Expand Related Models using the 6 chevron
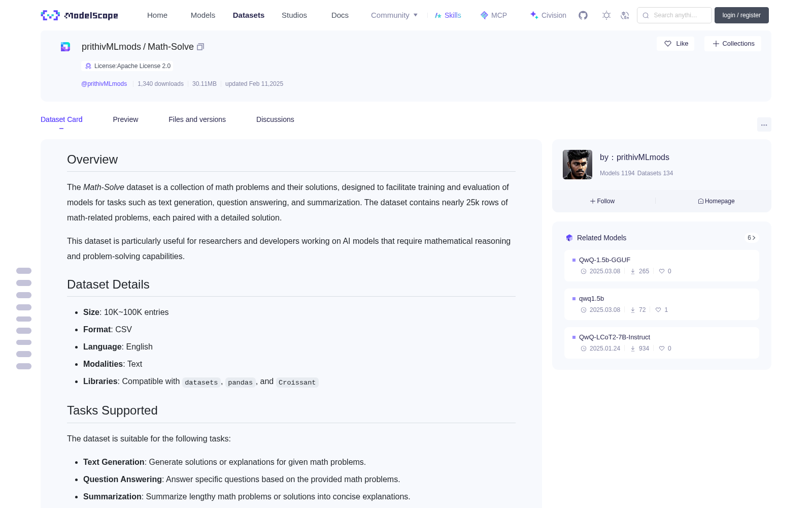The image size is (812, 508). (752, 238)
